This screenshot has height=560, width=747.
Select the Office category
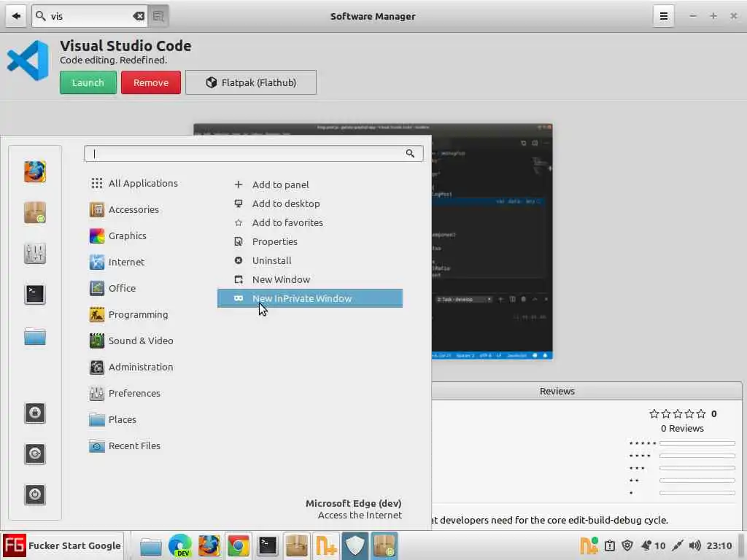(x=112, y=288)
